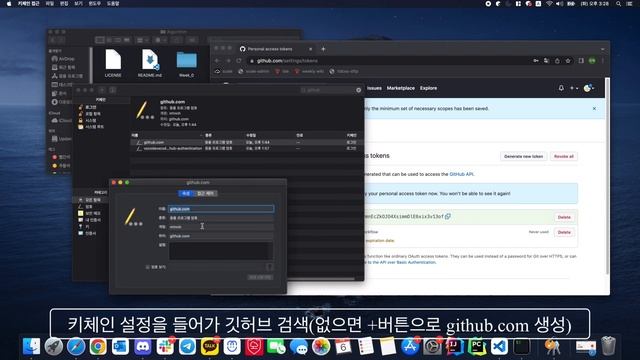The height and width of the screenshot is (360, 640).
Task: Open GitHub notifications bell
Action: tap(561, 88)
